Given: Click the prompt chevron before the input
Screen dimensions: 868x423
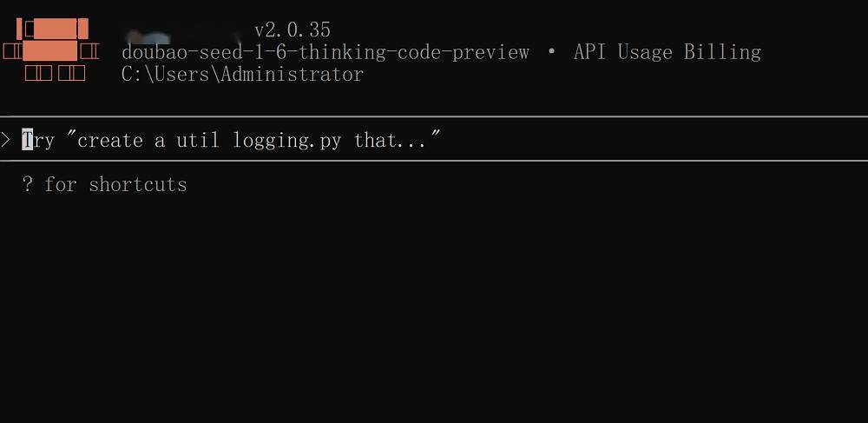Looking at the screenshot, I should pyautogui.click(x=6, y=140).
